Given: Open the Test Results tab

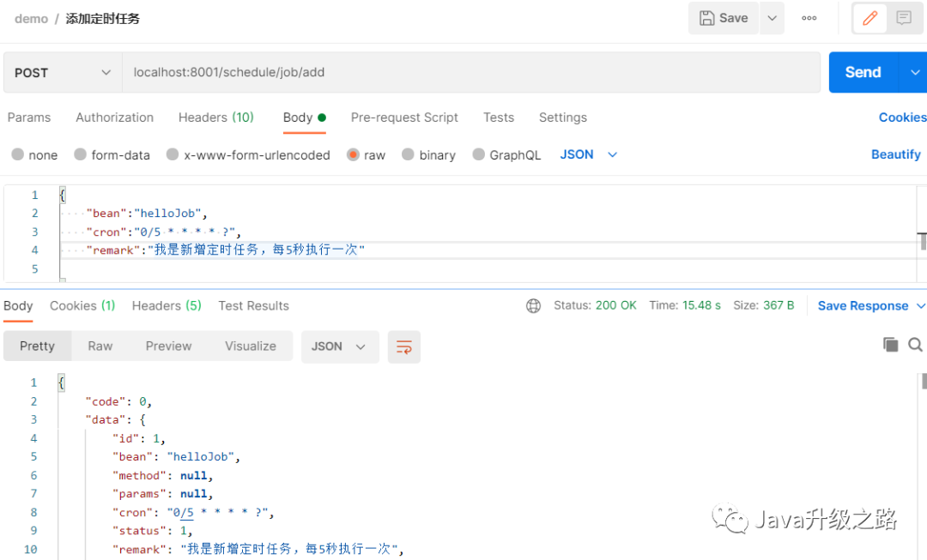Looking at the screenshot, I should tap(253, 306).
